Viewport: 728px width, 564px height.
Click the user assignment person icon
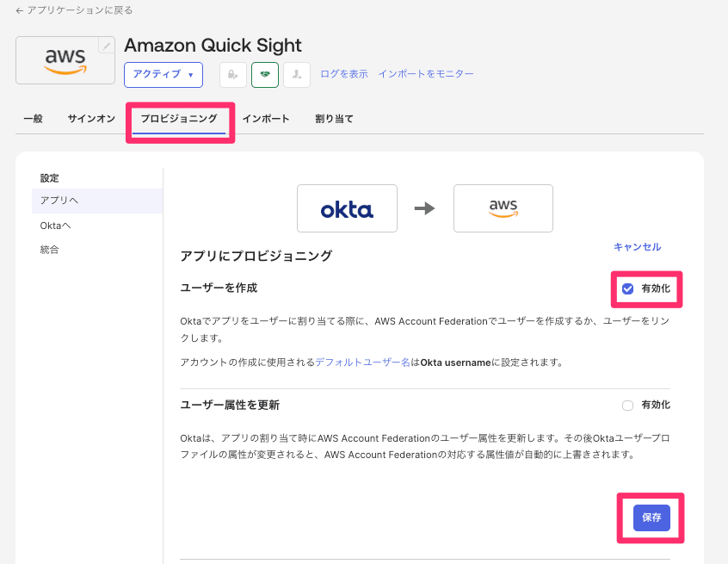296,75
